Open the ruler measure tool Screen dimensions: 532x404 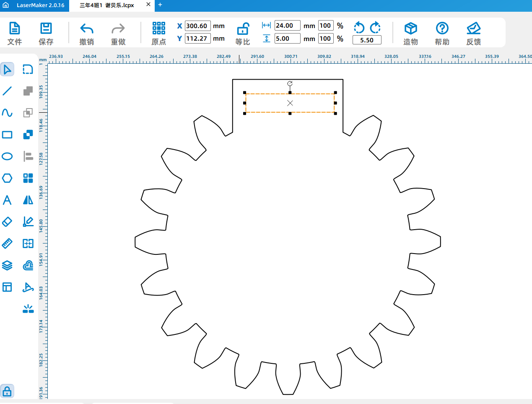coord(7,243)
